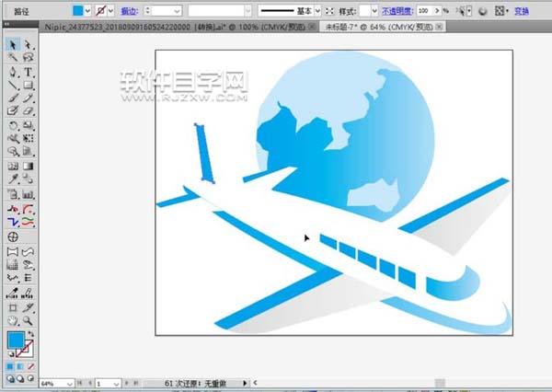Open the 不透明度 opacity link
552x392 pixels.
click(397, 11)
